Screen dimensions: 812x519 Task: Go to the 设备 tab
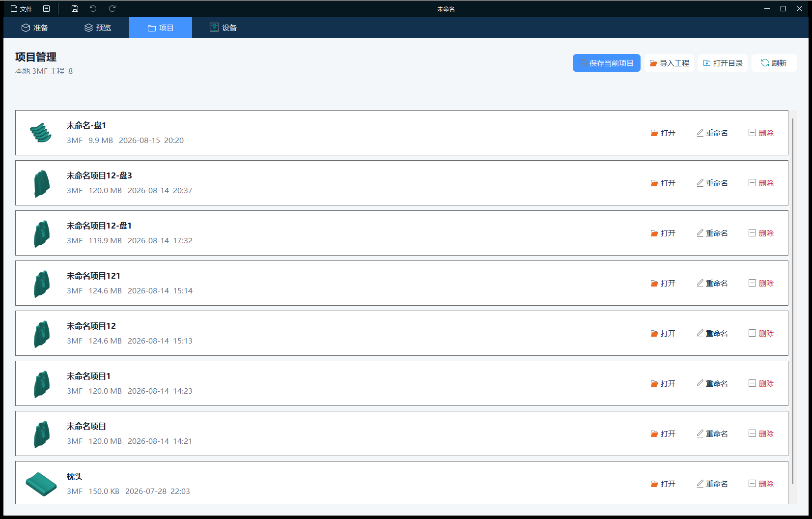(224, 28)
